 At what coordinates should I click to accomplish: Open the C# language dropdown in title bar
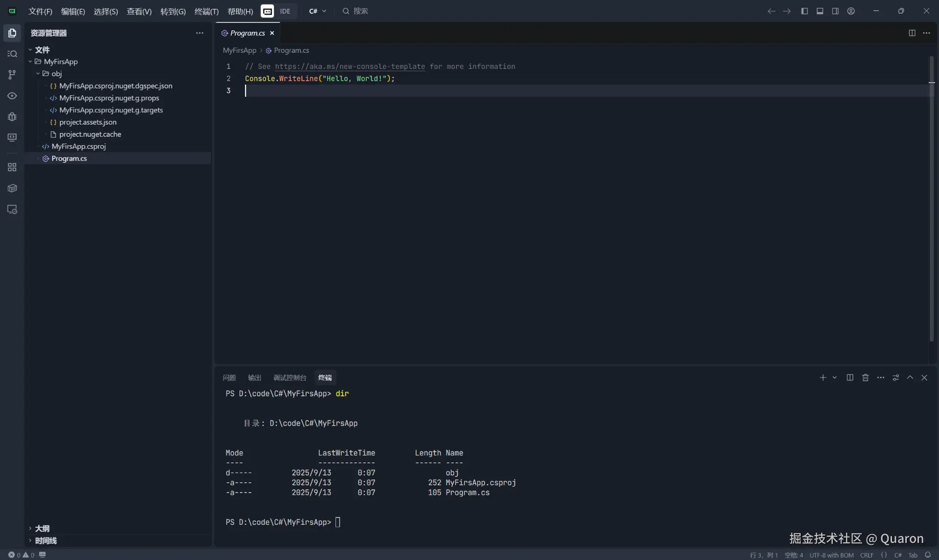(x=318, y=11)
